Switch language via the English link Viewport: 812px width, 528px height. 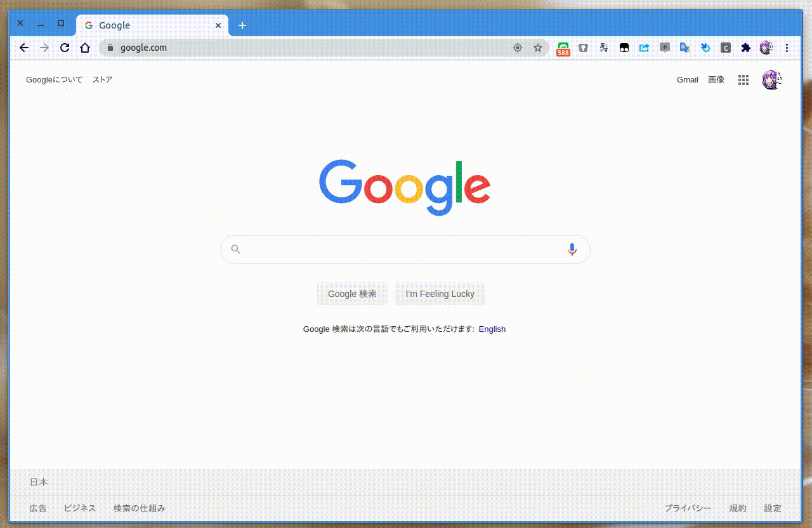(x=492, y=329)
